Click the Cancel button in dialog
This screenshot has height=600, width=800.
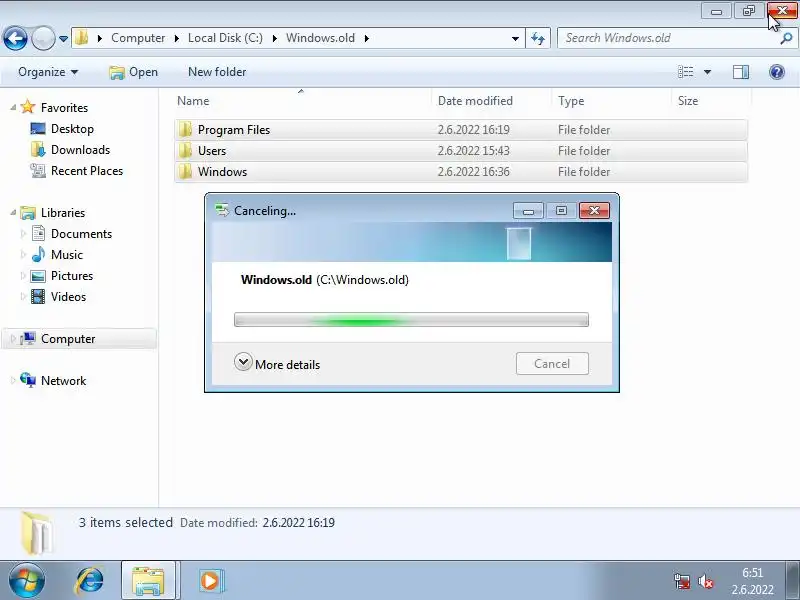click(x=552, y=364)
